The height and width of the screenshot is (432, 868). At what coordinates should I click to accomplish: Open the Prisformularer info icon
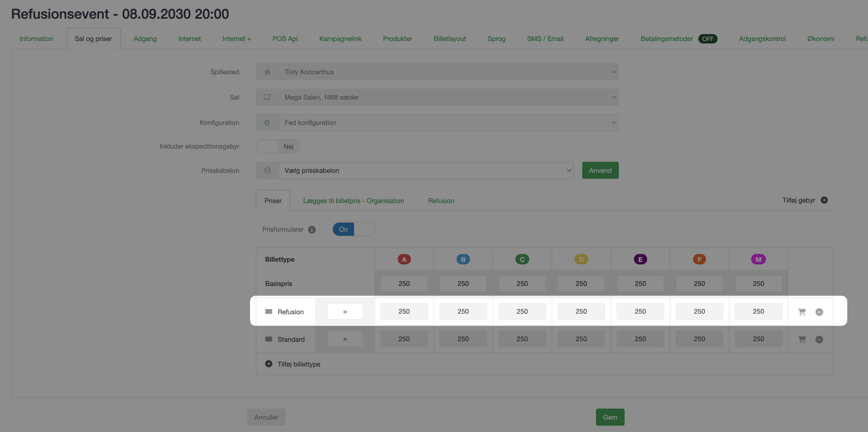[312, 230]
